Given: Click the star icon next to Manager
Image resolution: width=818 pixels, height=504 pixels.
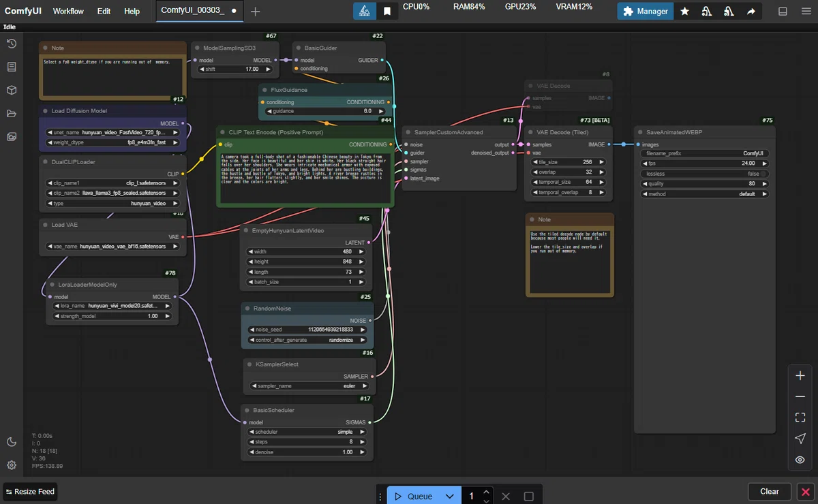Looking at the screenshot, I should point(685,11).
